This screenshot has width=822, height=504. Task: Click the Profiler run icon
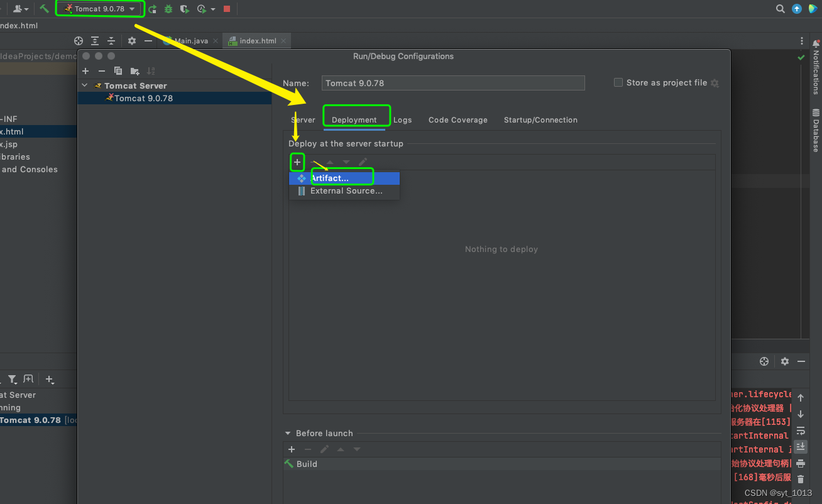point(201,9)
